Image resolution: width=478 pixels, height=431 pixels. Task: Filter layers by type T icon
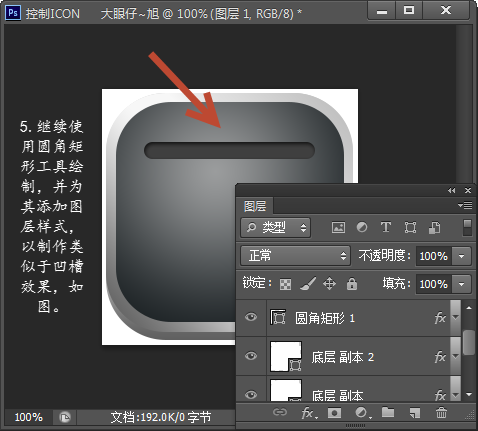(386, 227)
